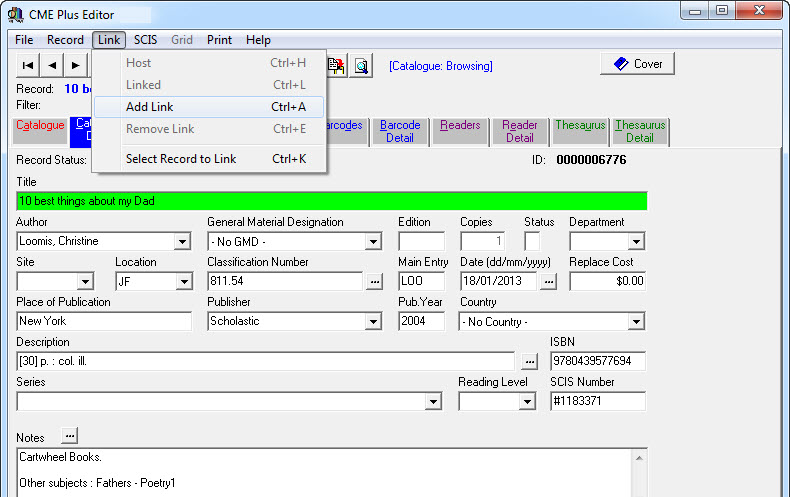Expand the Reading Level dropdown

click(527, 401)
